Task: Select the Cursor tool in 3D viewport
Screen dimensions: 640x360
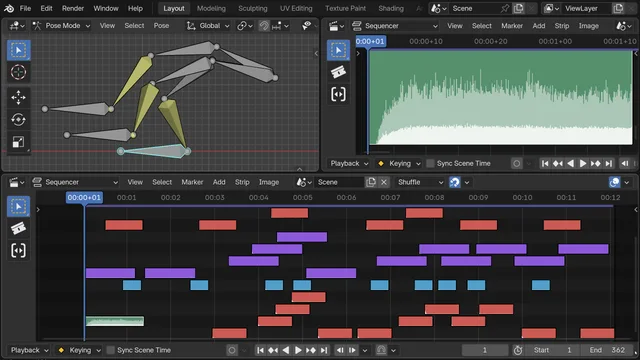Action: pos(18,72)
